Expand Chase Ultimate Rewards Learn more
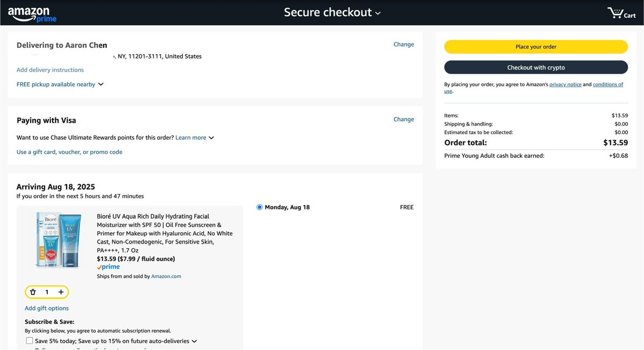644x350 pixels. pyautogui.click(x=195, y=138)
